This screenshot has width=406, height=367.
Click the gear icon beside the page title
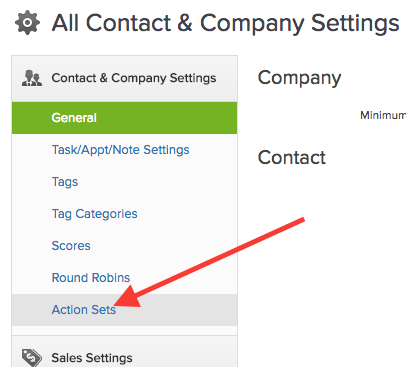[x=27, y=22]
